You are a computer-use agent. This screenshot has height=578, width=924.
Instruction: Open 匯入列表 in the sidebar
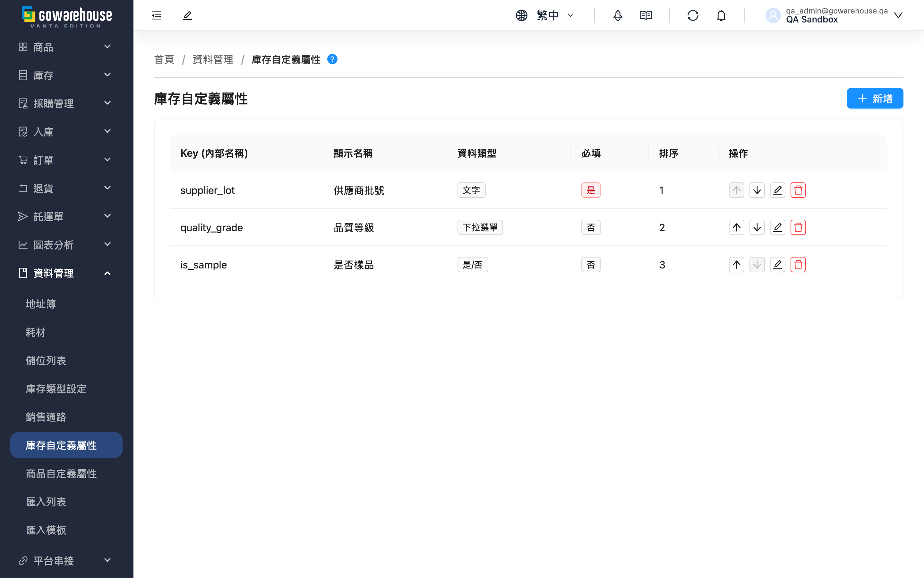click(66, 502)
